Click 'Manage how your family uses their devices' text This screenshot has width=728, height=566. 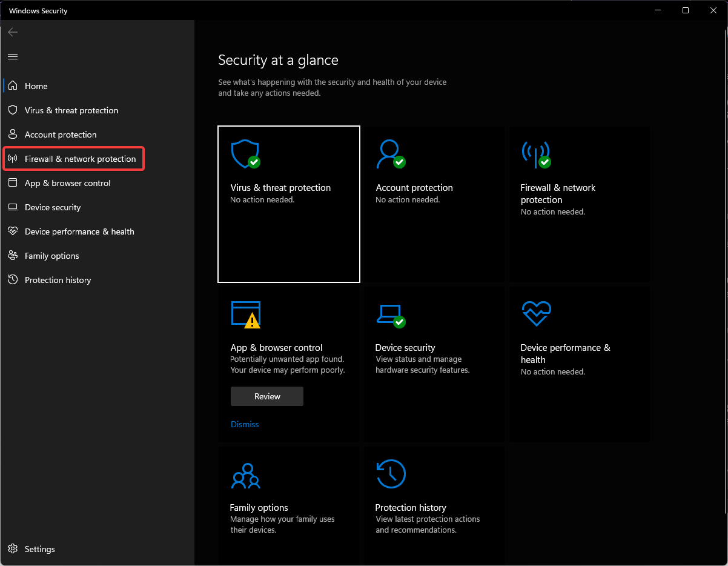(x=282, y=525)
